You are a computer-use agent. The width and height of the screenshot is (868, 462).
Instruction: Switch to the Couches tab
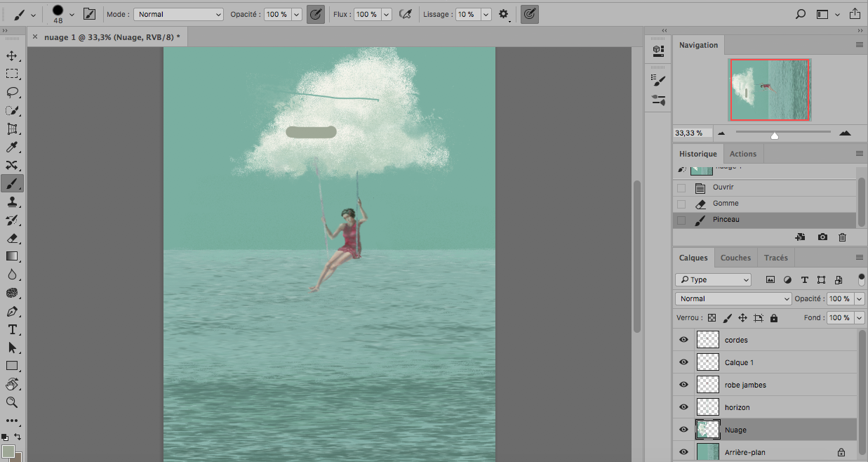(x=735, y=258)
